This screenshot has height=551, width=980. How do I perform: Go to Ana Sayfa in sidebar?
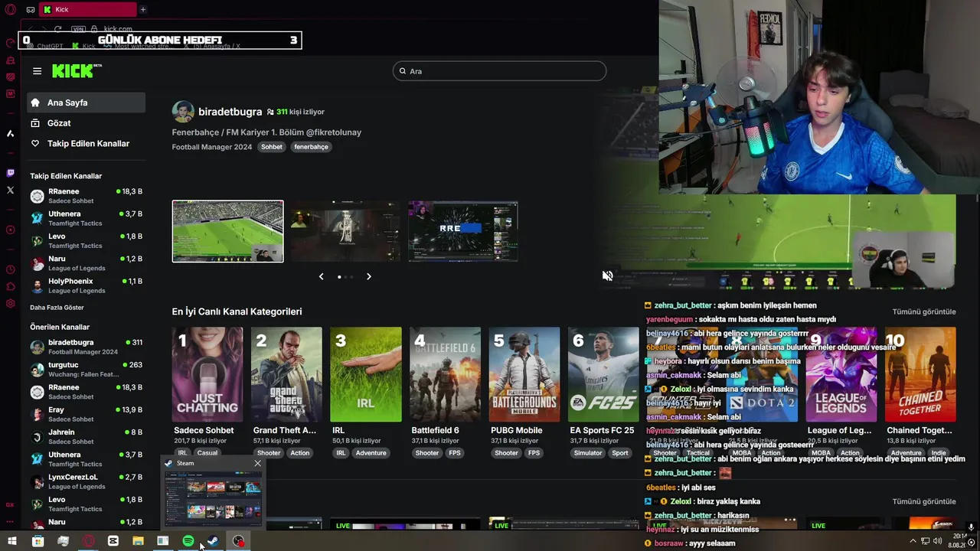86,103
